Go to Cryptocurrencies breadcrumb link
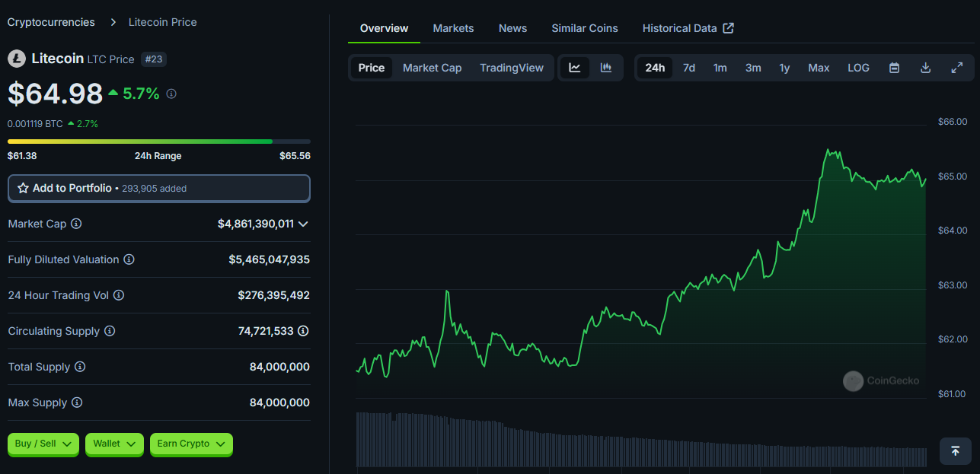The height and width of the screenshot is (474, 980). 51,22
